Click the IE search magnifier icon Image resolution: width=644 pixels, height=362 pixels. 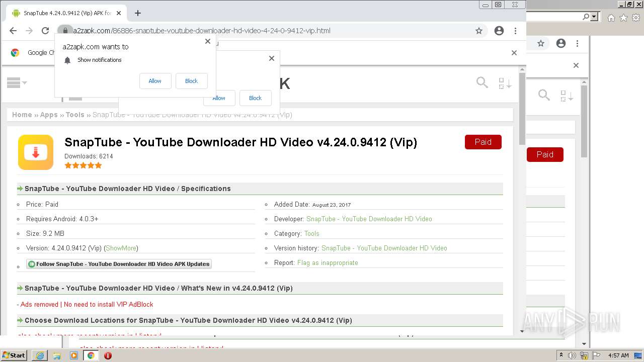coord(586,17)
